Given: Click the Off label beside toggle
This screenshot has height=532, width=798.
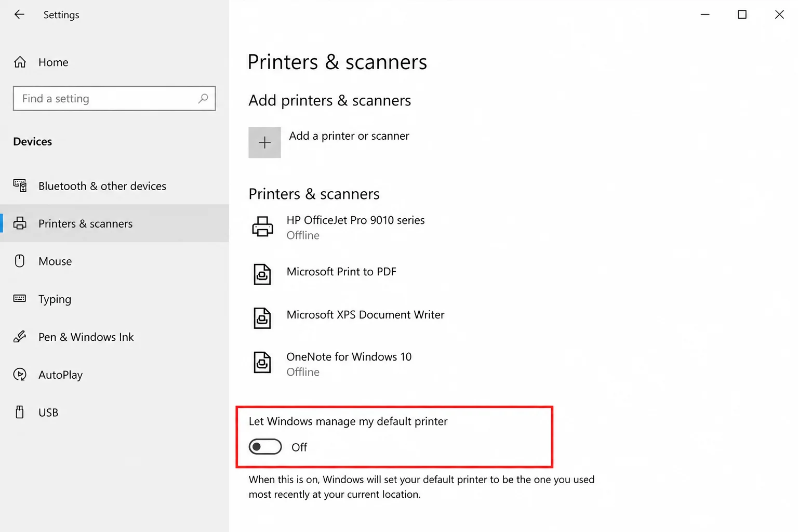Looking at the screenshot, I should (x=299, y=447).
